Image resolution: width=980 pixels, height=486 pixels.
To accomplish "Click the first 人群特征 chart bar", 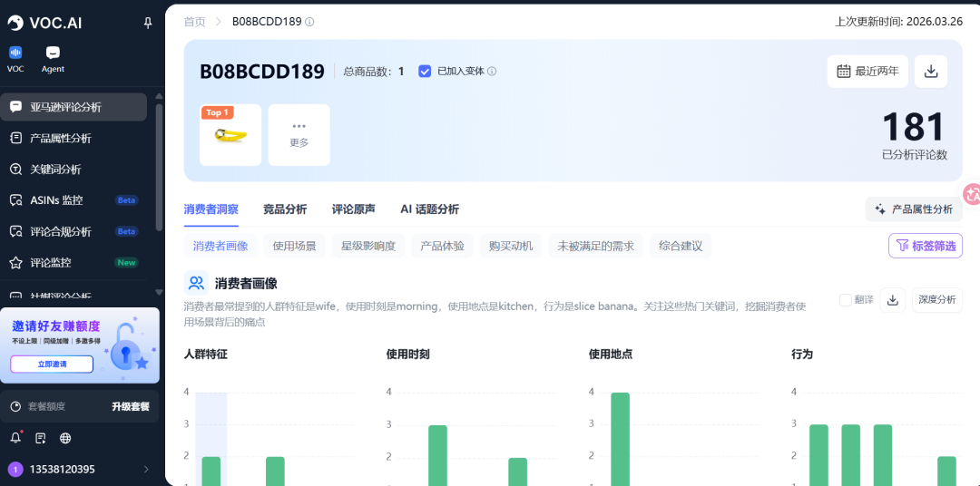I will coord(211,471).
